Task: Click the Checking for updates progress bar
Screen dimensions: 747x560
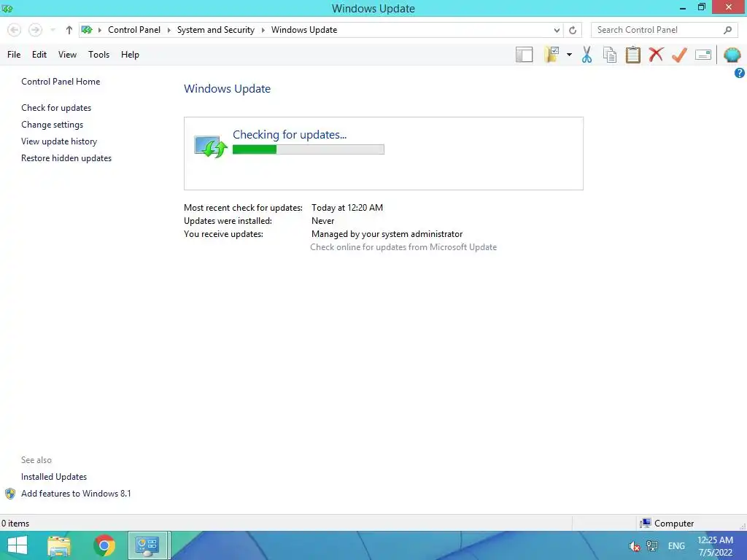Action: pos(309,149)
